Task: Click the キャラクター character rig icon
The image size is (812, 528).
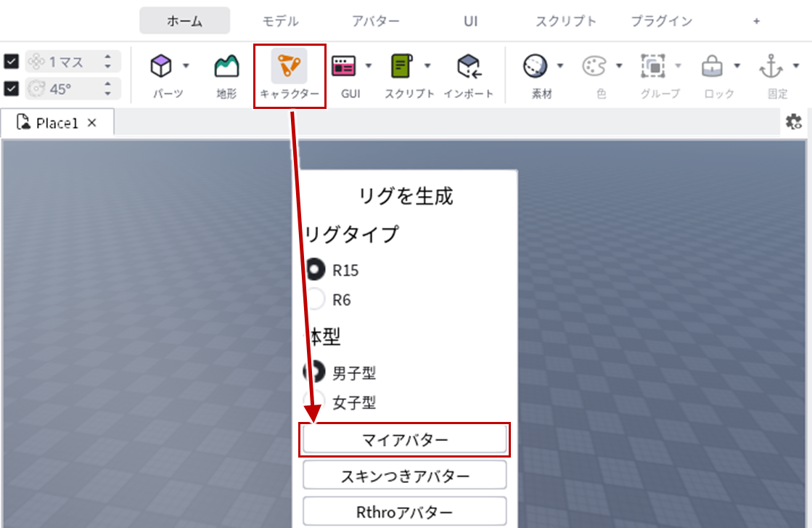Action: tap(289, 66)
